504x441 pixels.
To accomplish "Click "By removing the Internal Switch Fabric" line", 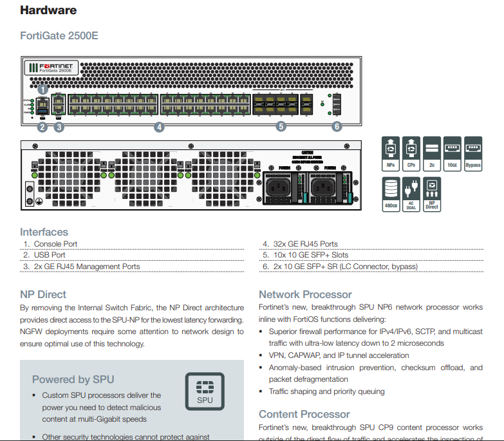I will [x=132, y=308].
